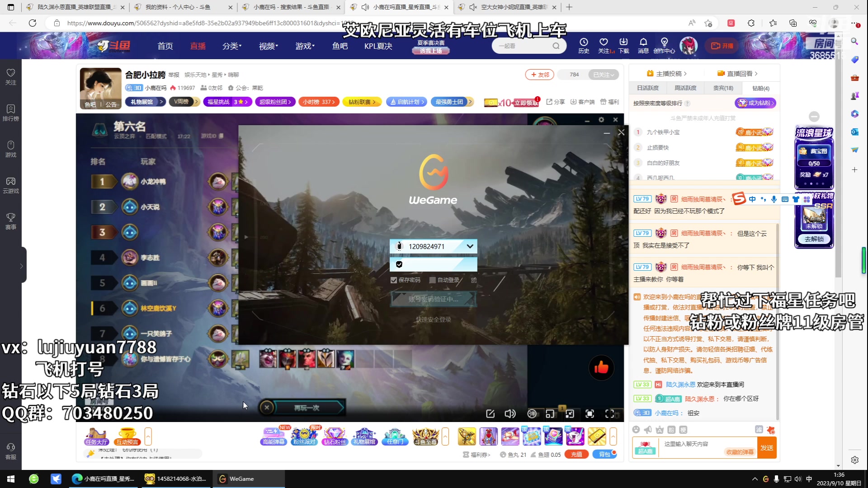Enter fullscreen mode in video player
Image resolution: width=868 pixels, height=488 pixels.
(x=609, y=413)
